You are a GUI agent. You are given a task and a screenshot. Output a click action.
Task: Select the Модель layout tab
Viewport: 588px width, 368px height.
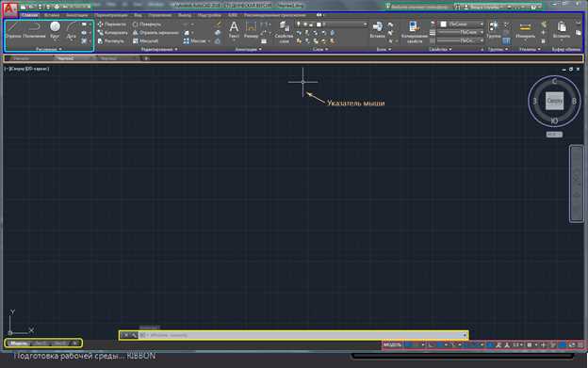[x=18, y=343]
